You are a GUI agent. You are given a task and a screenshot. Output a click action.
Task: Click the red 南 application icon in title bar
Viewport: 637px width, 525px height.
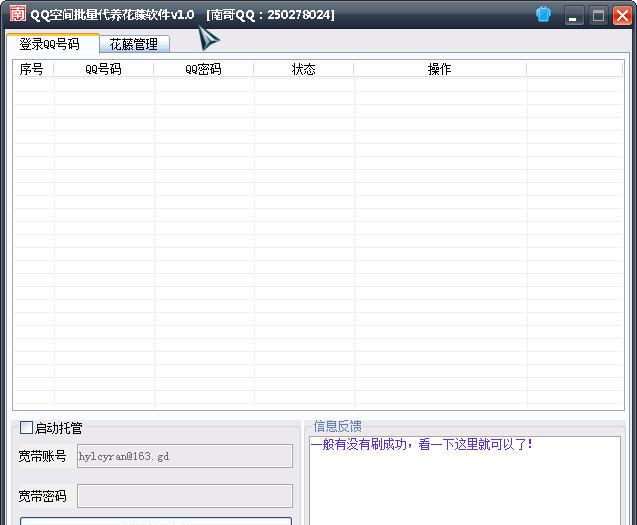pyautogui.click(x=16, y=14)
